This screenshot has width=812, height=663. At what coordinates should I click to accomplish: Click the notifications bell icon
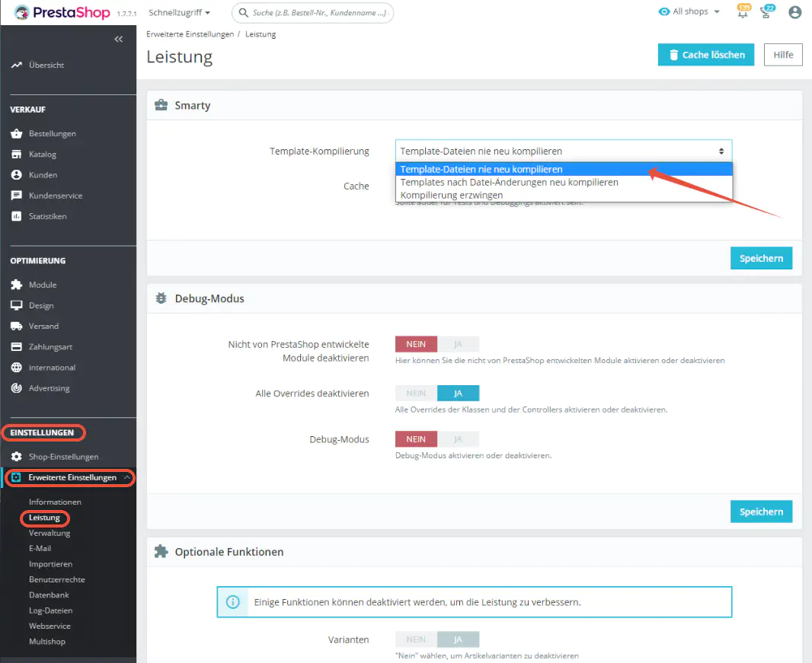point(742,12)
